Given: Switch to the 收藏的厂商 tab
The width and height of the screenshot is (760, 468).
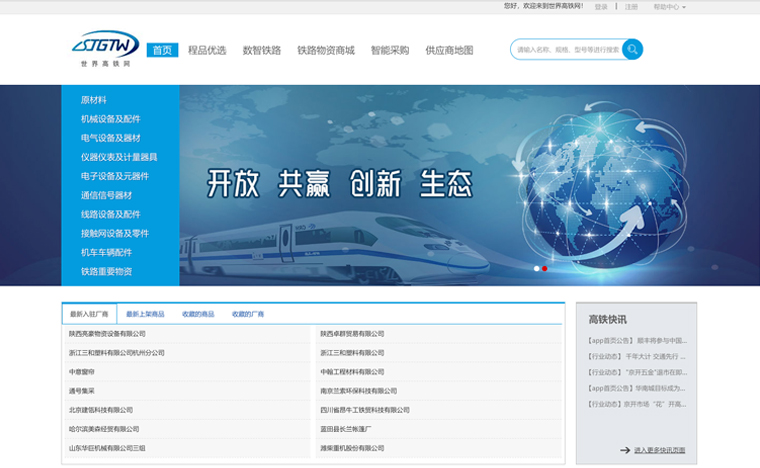Looking at the screenshot, I should pos(248,314).
